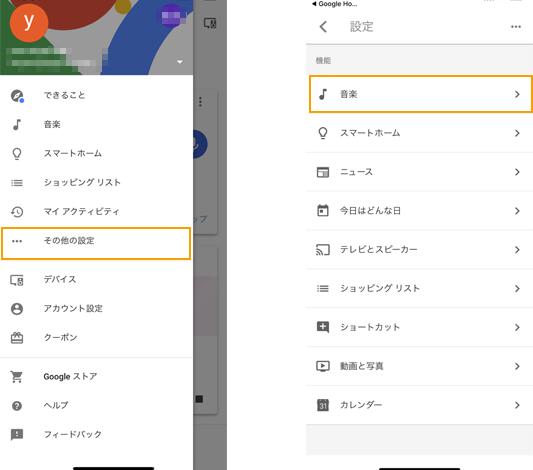Open マイ アクティビティ menu entry
Screen dimensions: 533x470
point(96,212)
